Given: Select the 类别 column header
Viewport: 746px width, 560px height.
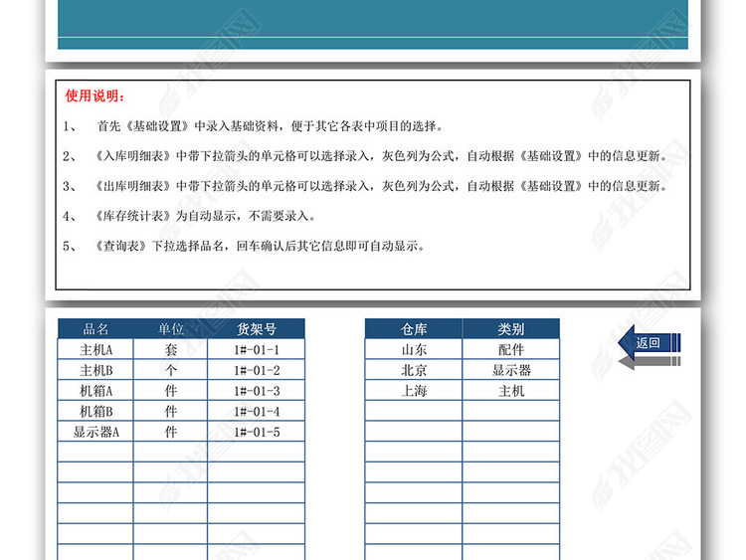Looking at the screenshot, I should pyautogui.click(x=510, y=329).
